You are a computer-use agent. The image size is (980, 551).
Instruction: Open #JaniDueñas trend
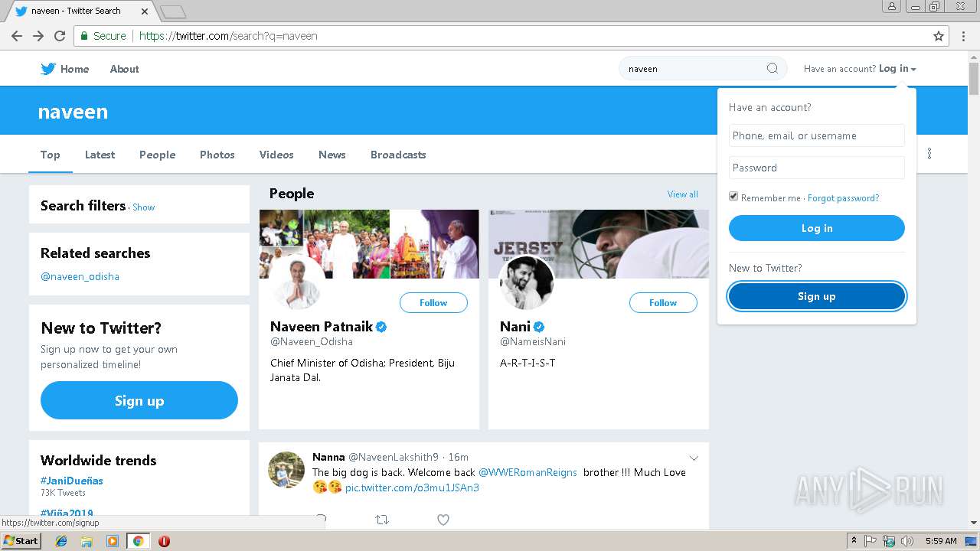pos(72,481)
